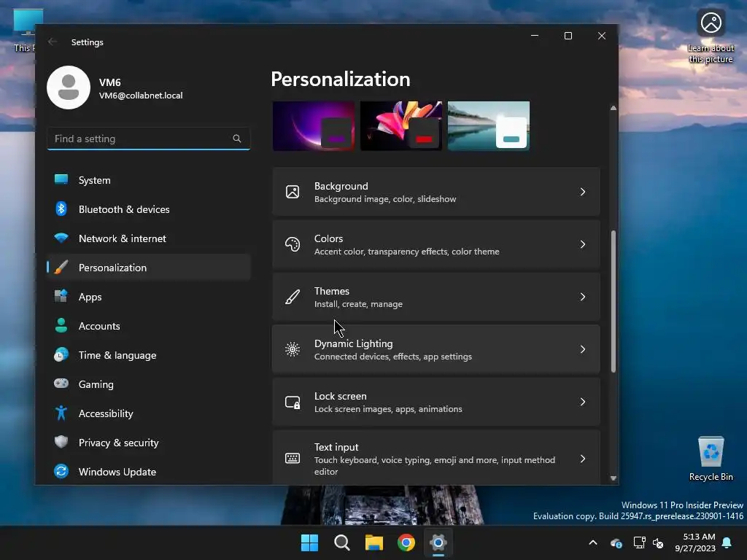Go to System settings category
Viewport: 747px width, 560px height.
(x=149, y=180)
